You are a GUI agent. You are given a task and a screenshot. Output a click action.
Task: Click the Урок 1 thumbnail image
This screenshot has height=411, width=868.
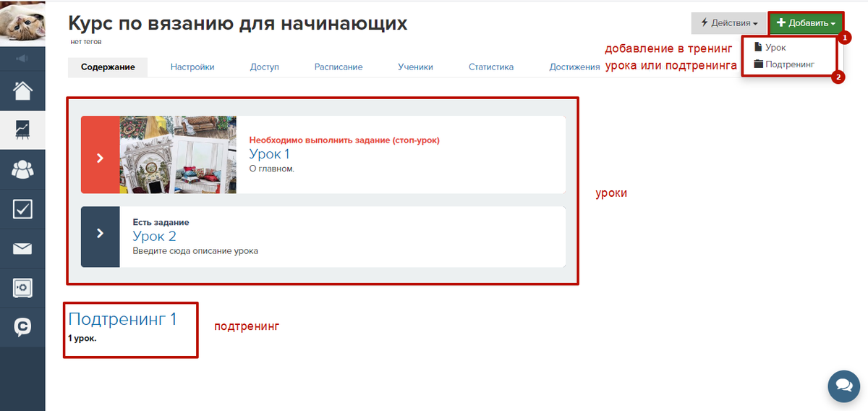click(178, 154)
